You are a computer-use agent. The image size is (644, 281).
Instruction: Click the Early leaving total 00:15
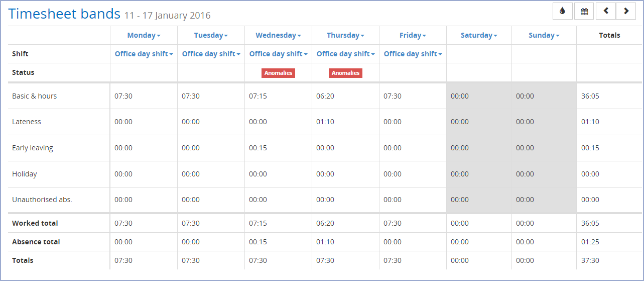click(x=590, y=148)
